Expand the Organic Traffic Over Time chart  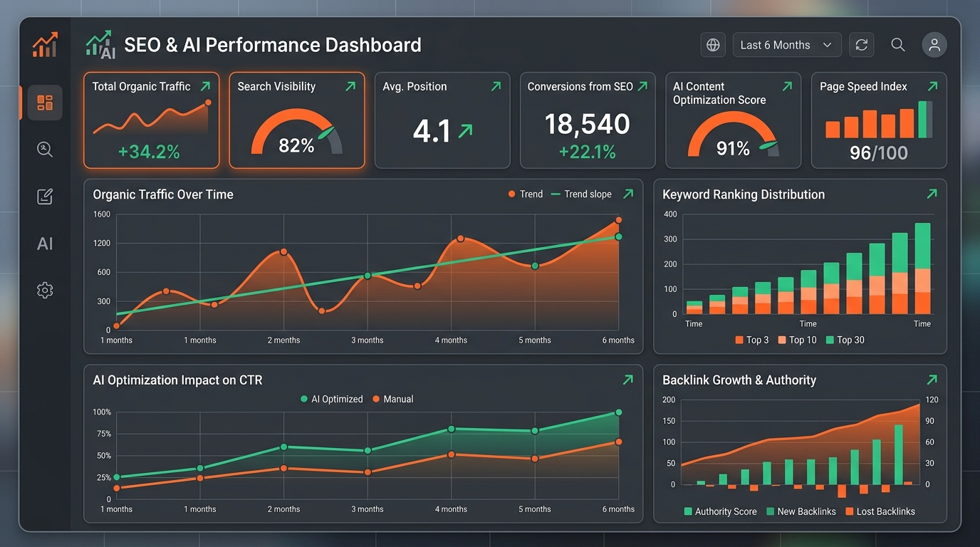628,194
